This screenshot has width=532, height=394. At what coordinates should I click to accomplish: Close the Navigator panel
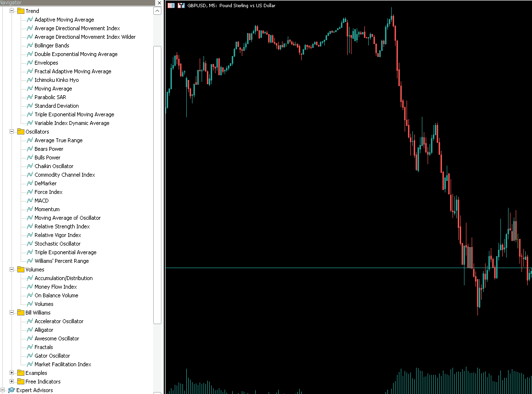pyautogui.click(x=158, y=3)
